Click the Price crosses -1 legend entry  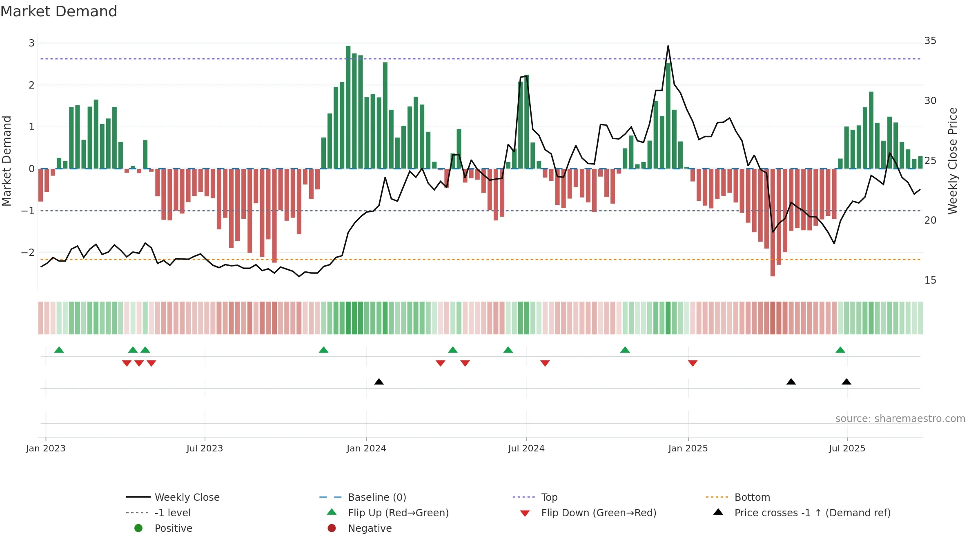pyautogui.click(x=802, y=513)
